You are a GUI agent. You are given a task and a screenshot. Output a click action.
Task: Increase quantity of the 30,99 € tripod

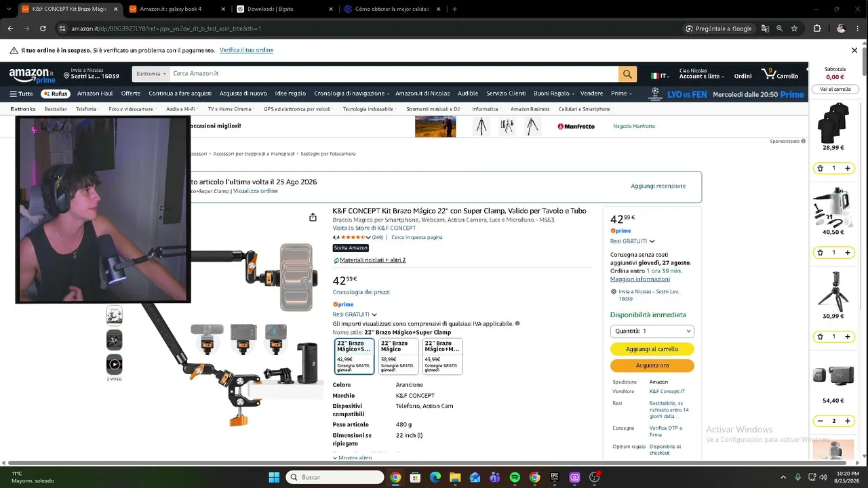(x=847, y=336)
